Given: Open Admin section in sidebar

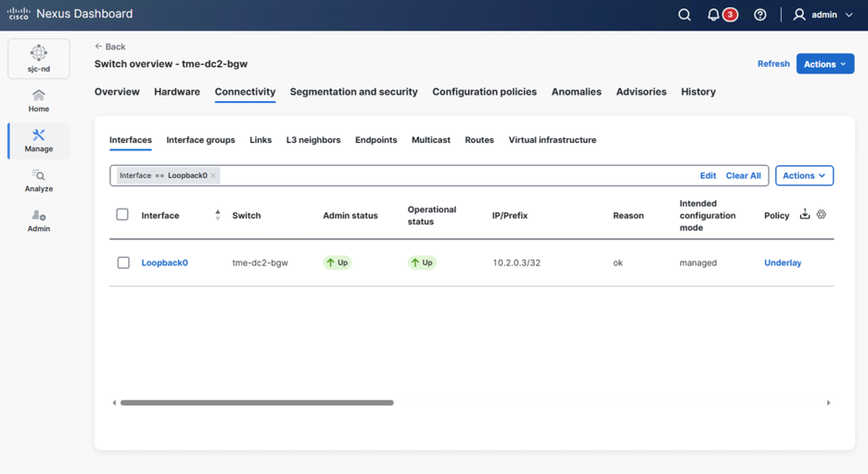Looking at the screenshot, I should point(39,221).
